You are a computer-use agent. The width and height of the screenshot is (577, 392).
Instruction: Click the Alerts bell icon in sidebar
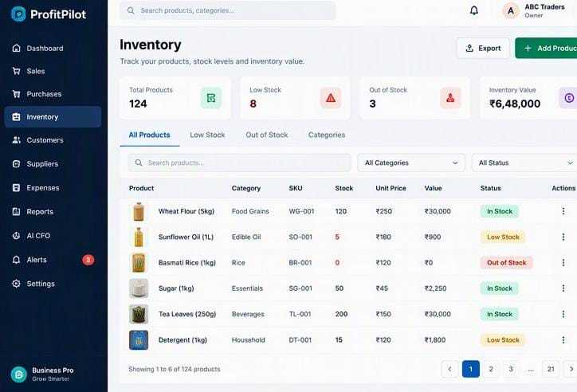pyautogui.click(x=16, y=260)
